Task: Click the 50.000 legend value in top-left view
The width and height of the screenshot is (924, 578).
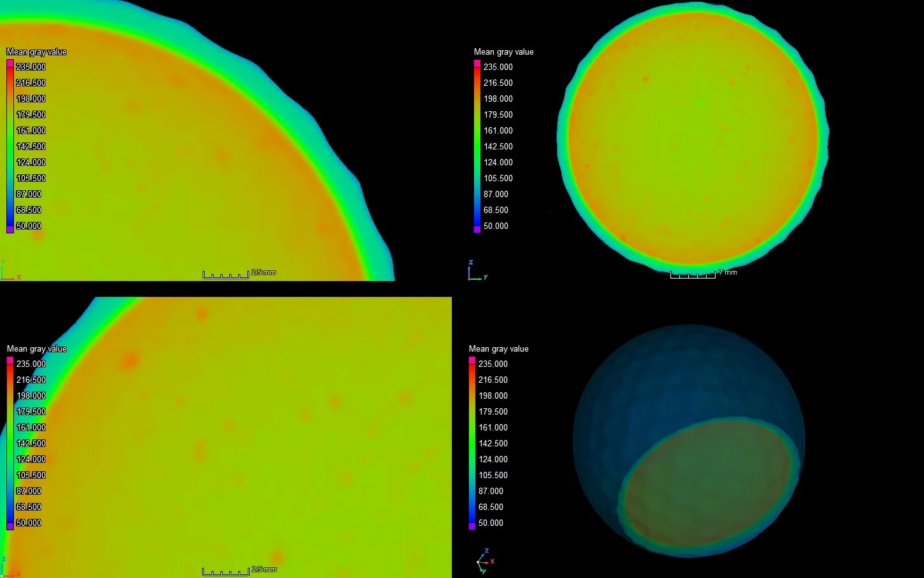Action: click(29, 226)
